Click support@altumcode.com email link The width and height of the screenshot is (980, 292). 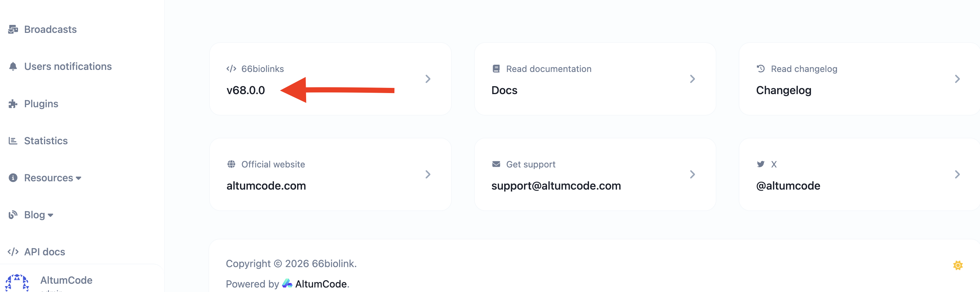(556, 185)
